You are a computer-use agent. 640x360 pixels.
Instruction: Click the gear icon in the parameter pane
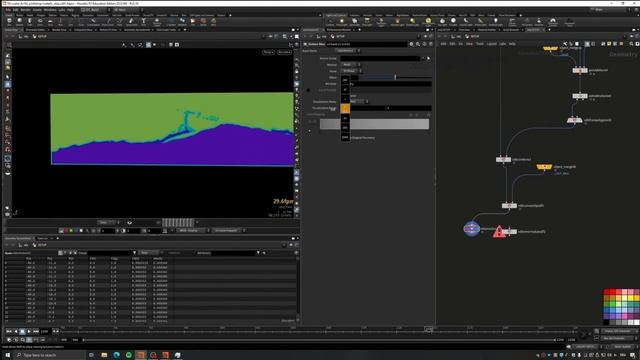coord(411,44)
